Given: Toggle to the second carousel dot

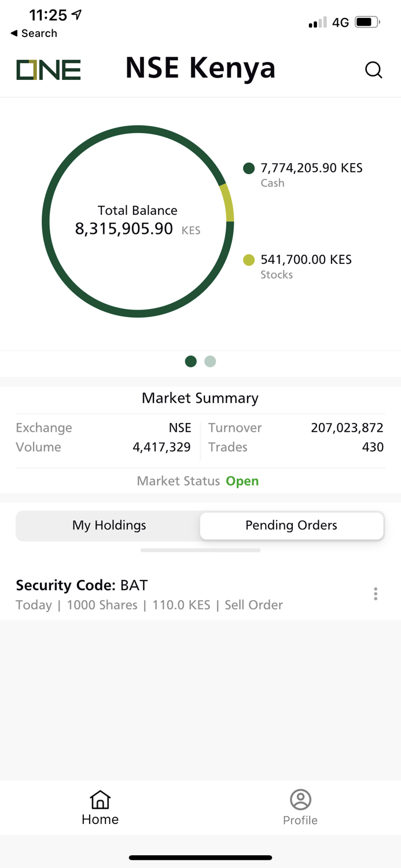Looking at the screenshot, I should pyautogui.click(x=209, y=361).
